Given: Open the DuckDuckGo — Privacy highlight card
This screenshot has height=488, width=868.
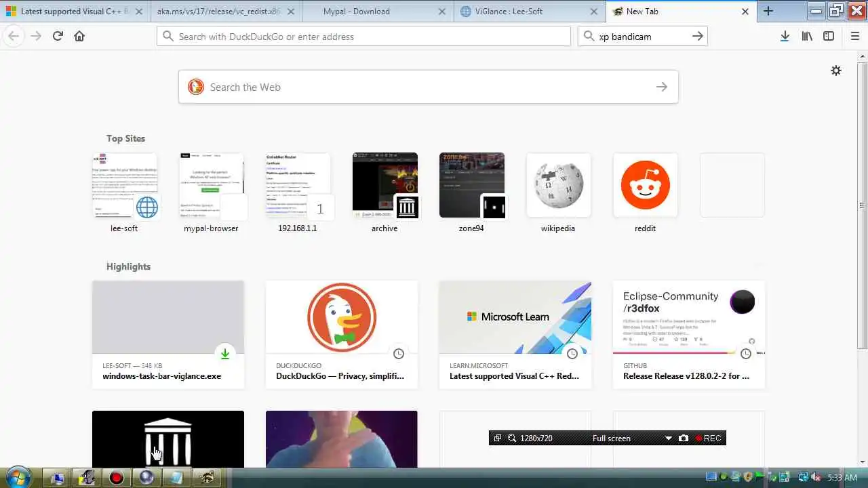Looking at the screenshot, I should (x=342, y=335).
